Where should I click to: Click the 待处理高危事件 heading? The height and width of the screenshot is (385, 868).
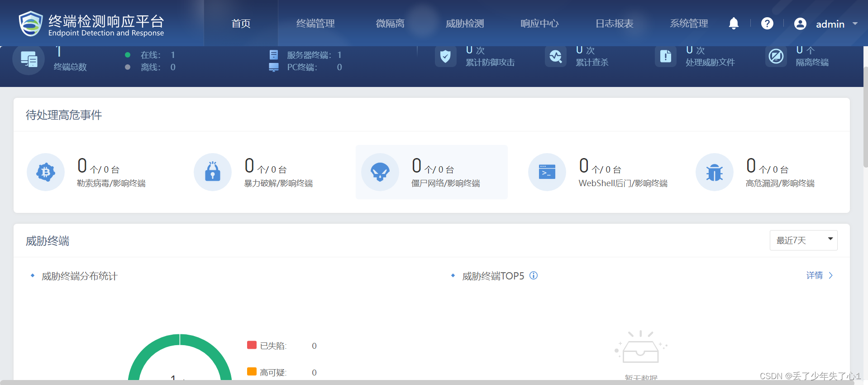(x=64, y=115)
